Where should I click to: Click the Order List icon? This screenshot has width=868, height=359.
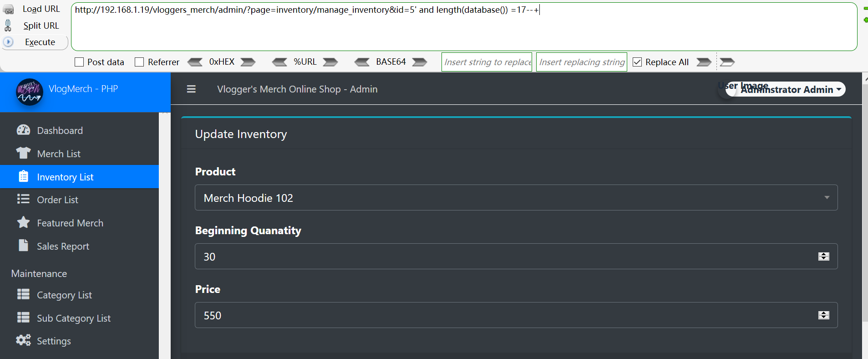point(23,199)
